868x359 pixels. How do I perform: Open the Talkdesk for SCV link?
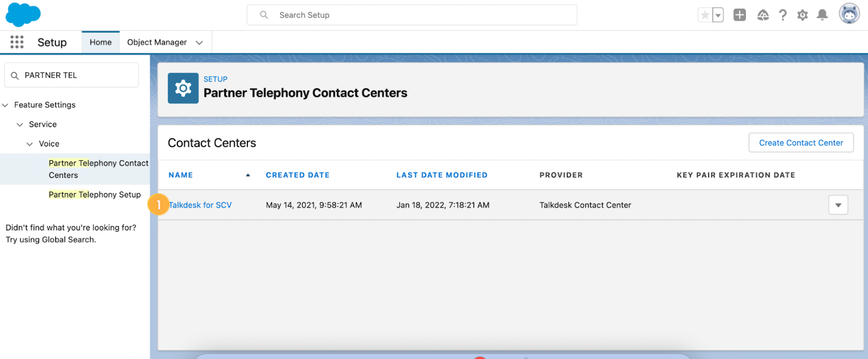[x=200, y=205]
